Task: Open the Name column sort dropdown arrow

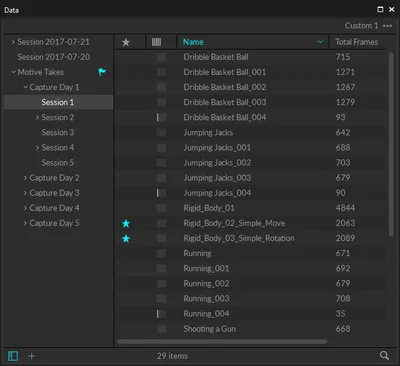Action: tap(320, 42)
